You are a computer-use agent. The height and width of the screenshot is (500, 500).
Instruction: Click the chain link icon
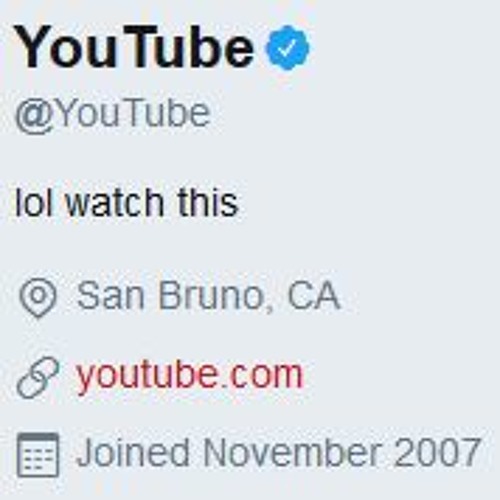38,377
